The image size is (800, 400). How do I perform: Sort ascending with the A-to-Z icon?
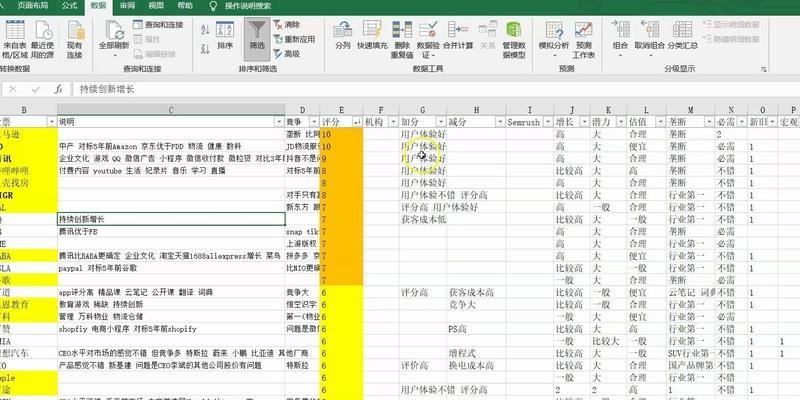tap(206, 30)
